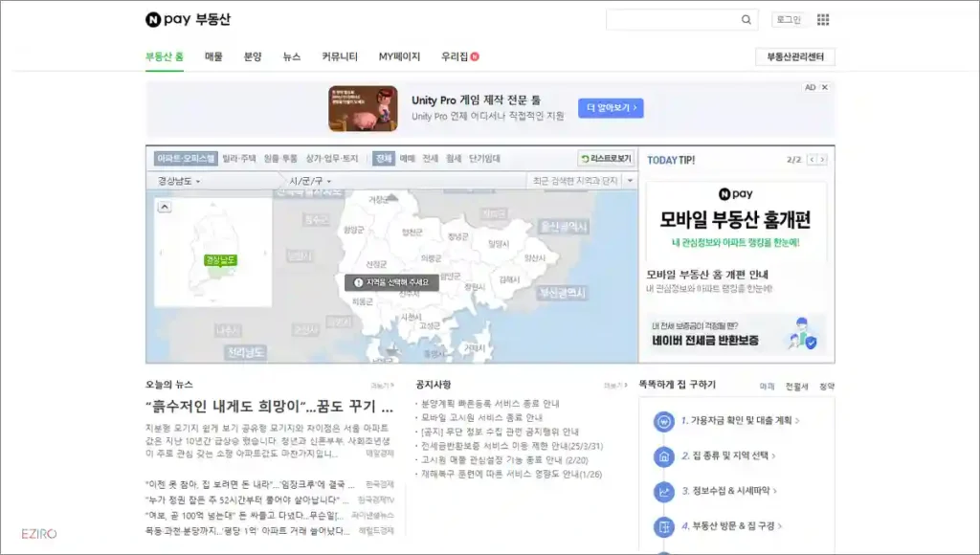The height and width of the screenshot is (555, 980).
Task: Select 아파트·오피스텔 property type
Action: coord(186,159)
